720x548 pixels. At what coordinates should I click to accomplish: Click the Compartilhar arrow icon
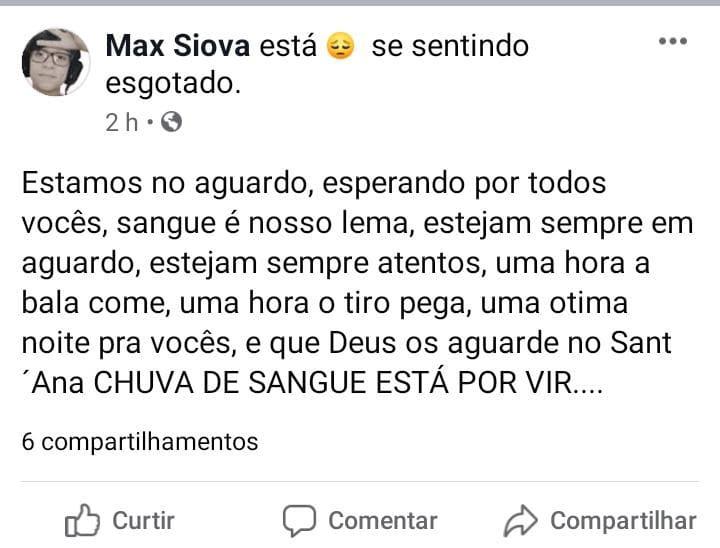click(520, 521)
